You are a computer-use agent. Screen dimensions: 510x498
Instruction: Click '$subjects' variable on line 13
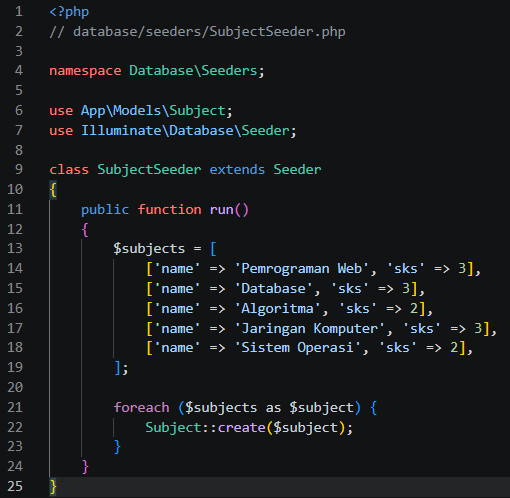pyautogui.click(x=149, y=249)
